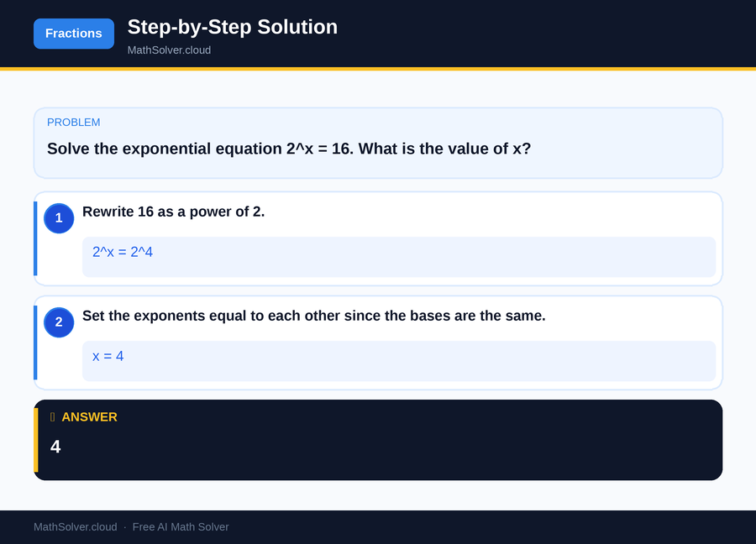Click the yellow divider under the header
The width and height of the screenshot is (756, 544).
click(378, 70)
